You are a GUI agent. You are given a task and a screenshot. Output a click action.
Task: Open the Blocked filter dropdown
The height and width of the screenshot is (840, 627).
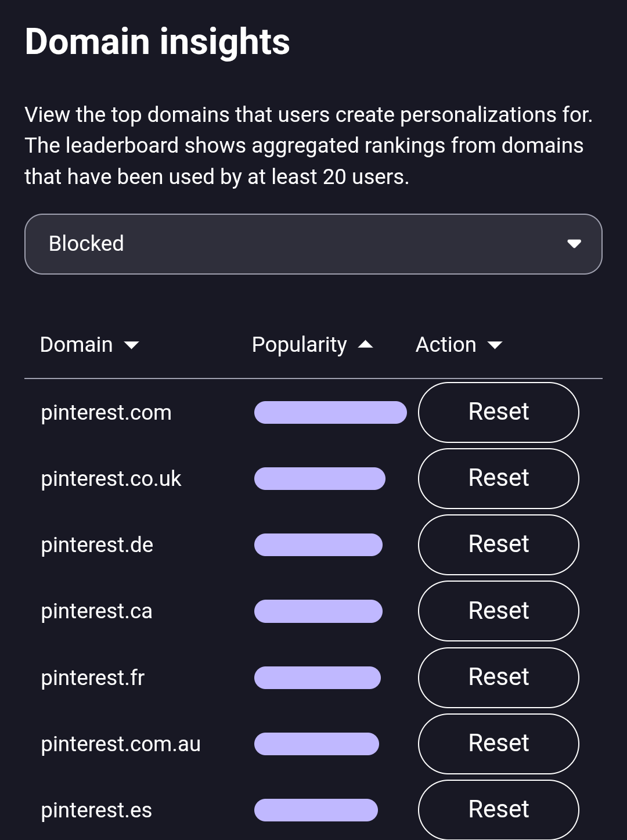tap(313, 244)
